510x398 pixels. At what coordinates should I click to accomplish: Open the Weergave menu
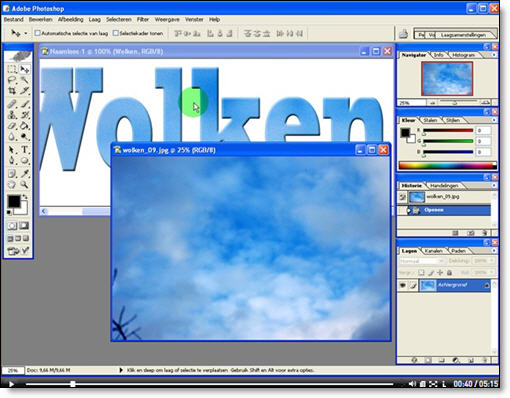click(x=167, y=19)
